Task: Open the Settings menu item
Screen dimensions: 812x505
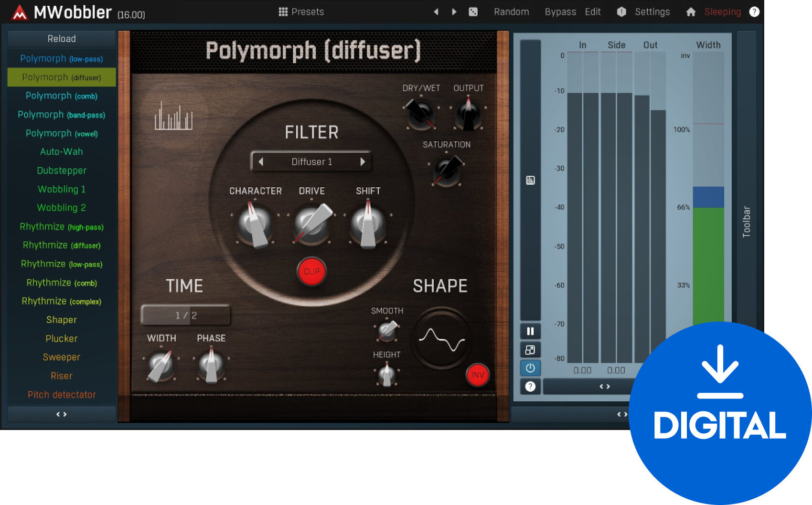Action: tap(652, 11)
